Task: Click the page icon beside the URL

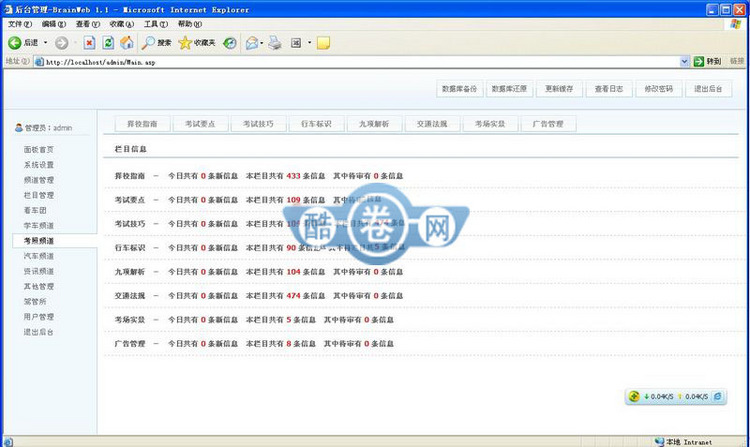Action: [x=39, y=62]
